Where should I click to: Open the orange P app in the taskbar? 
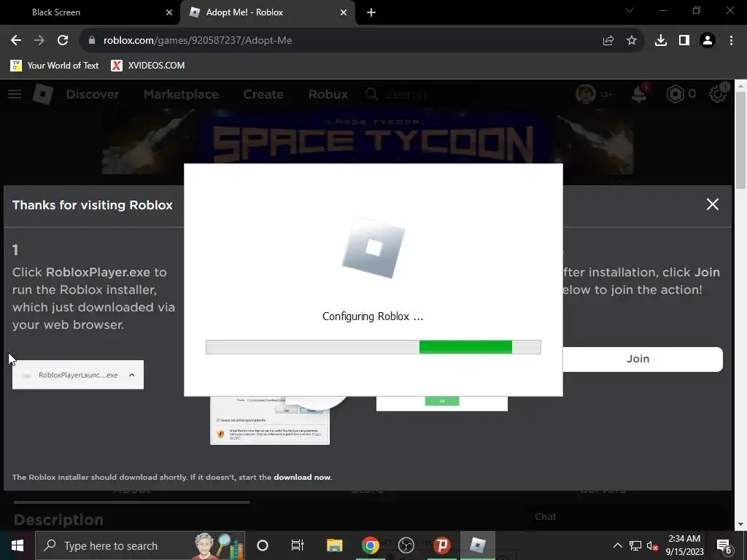coord(441,545)
